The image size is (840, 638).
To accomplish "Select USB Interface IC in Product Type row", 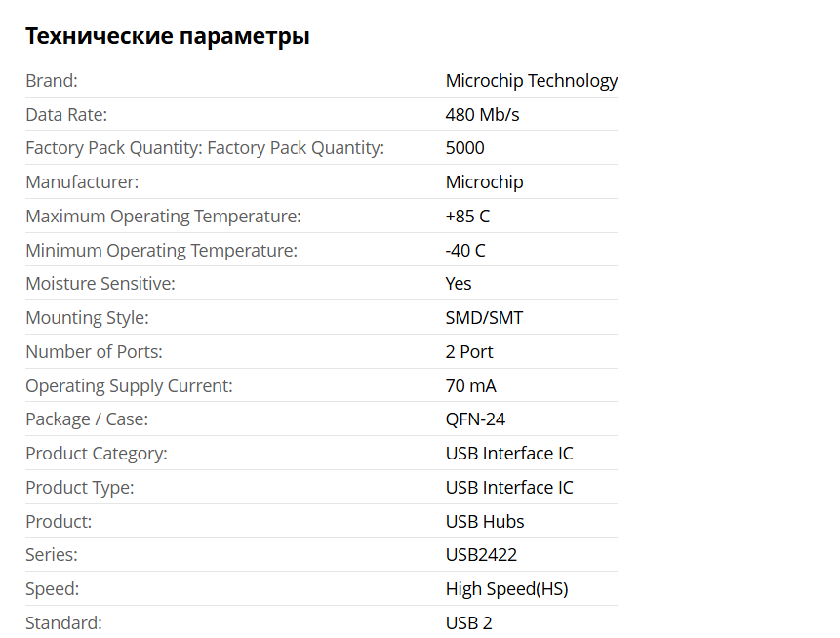I will (509, 488).
